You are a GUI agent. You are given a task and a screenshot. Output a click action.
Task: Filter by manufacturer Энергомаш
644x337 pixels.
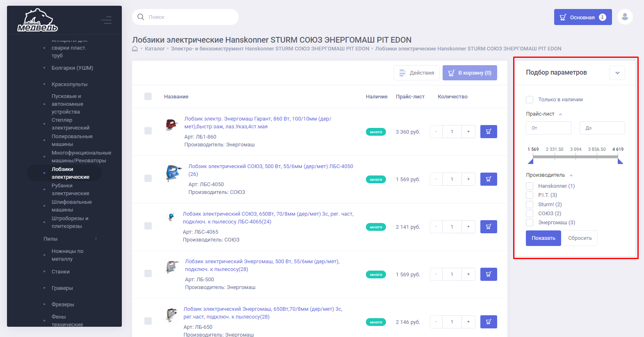point(530,223)
